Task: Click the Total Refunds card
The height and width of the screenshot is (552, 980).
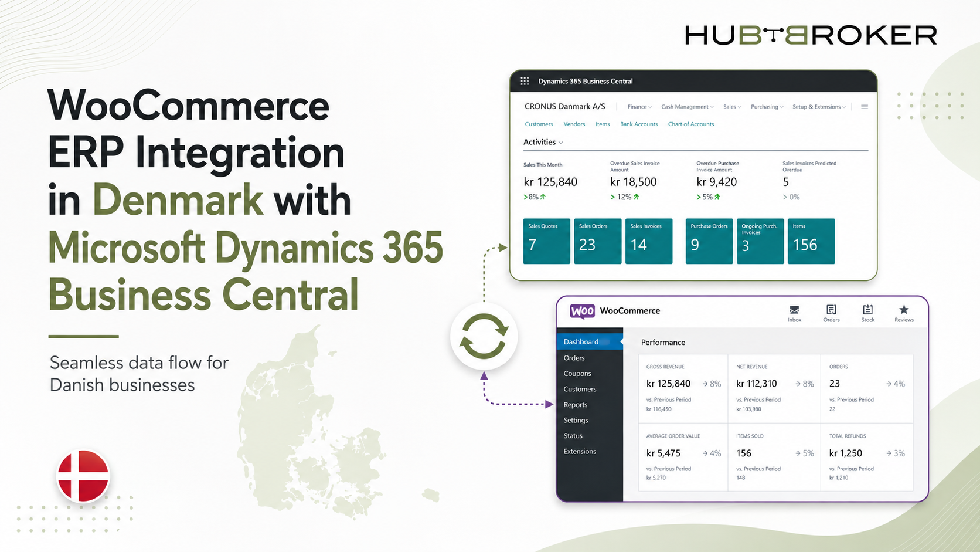Action: click(x=867, y=457)
